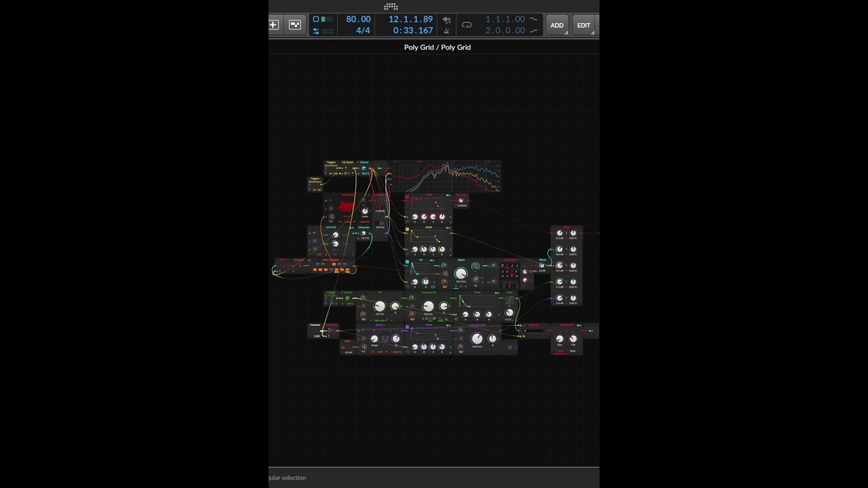Click the upper automation curve icon
868x488 pixels.
tap(534, 20)
